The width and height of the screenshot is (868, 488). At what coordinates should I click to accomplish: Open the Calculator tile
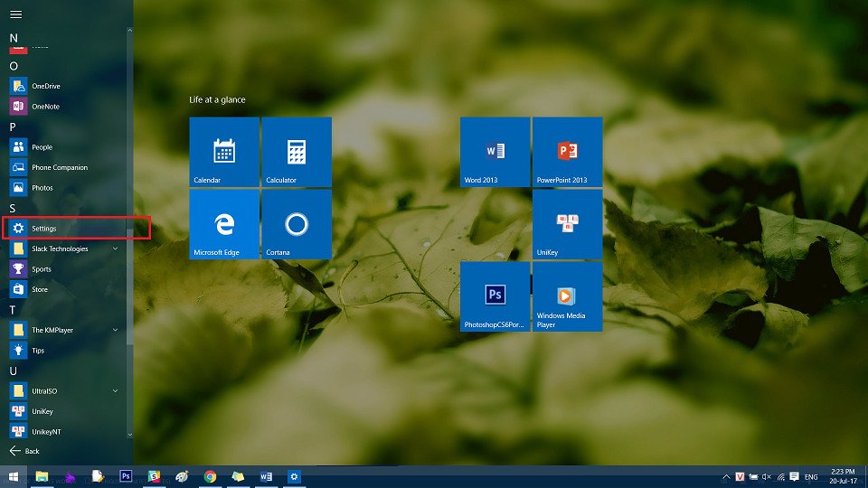click(x=297, y=152)
